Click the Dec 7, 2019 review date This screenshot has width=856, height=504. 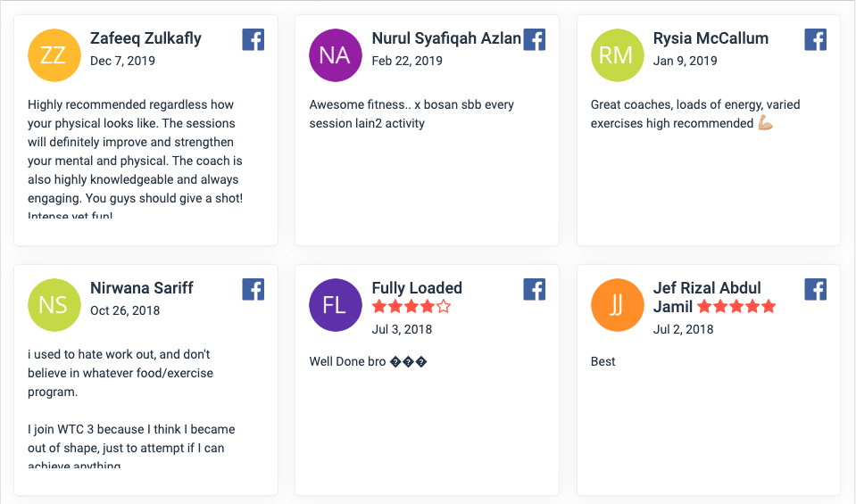point(122,61)
